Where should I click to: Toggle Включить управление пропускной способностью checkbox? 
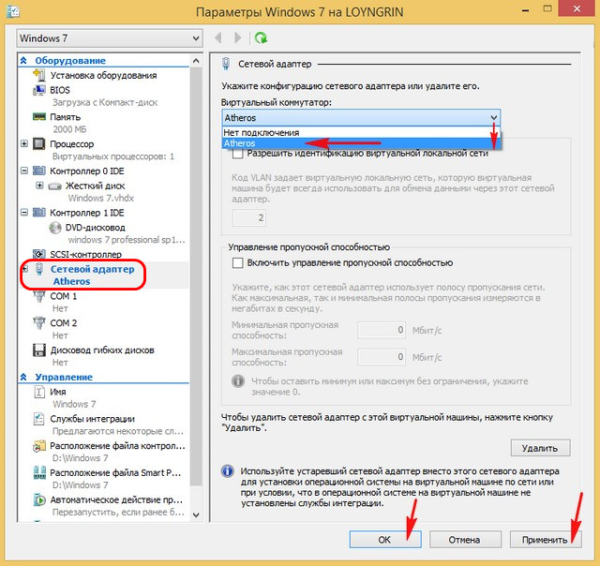(238, 263)
